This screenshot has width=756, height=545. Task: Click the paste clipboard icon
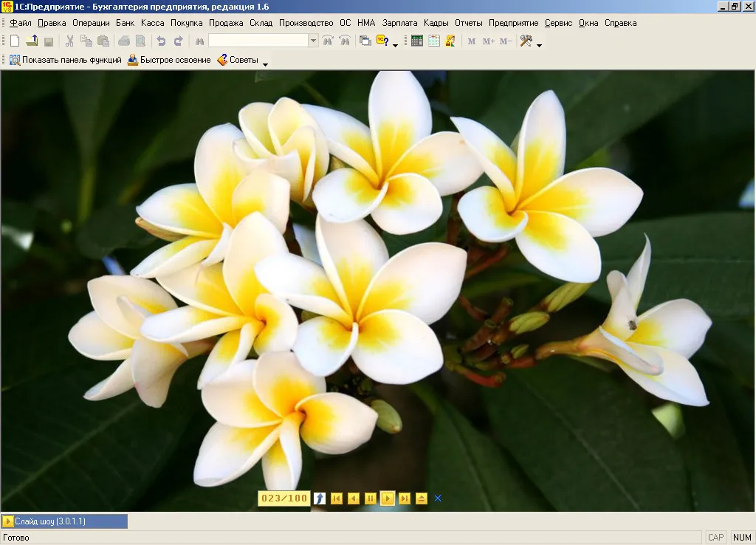[103, 41]
